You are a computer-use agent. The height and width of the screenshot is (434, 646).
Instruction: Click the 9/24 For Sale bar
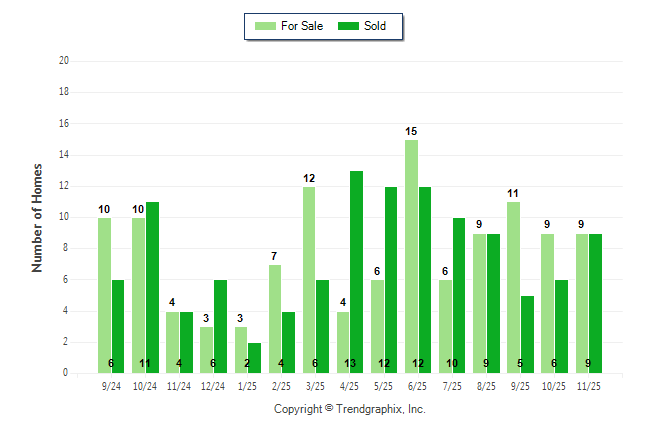click(x=104, y=295)
